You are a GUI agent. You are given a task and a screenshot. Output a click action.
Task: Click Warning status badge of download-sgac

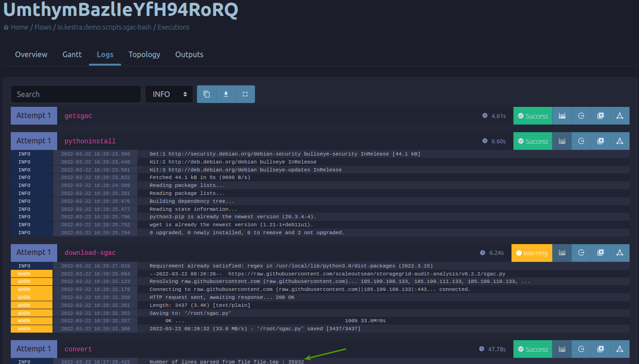pyautogui.click(x=532, y=253)
